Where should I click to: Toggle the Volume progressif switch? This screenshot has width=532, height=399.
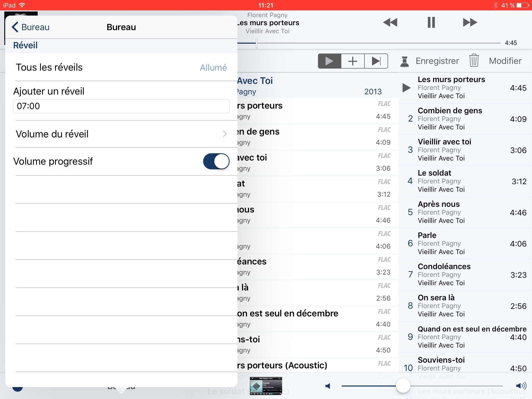click(x=216, y=161)
